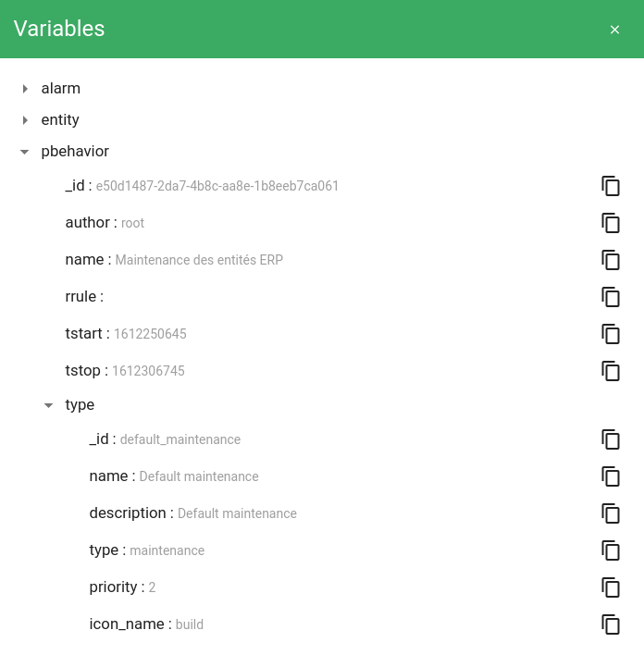Collapse the type subtree arrow
Image resolution: width=644 pixels, height=655 pixels.
[49, 405]
